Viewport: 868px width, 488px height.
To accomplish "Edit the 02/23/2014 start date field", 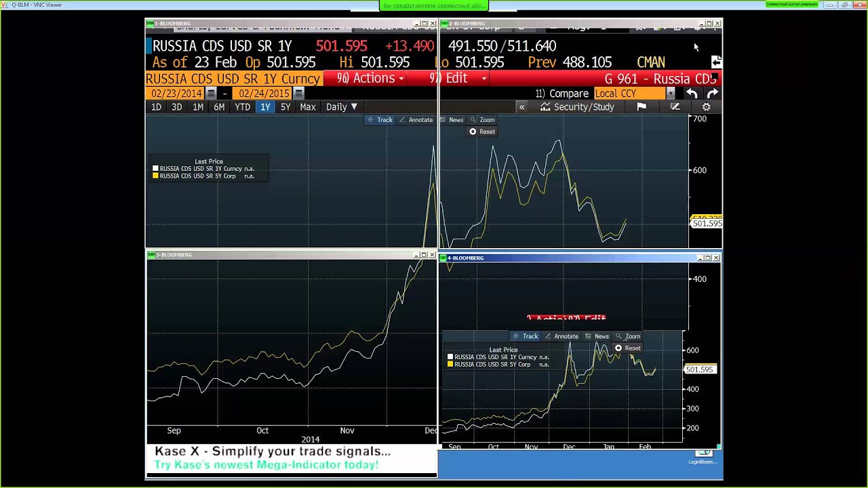I will [176, 94].
